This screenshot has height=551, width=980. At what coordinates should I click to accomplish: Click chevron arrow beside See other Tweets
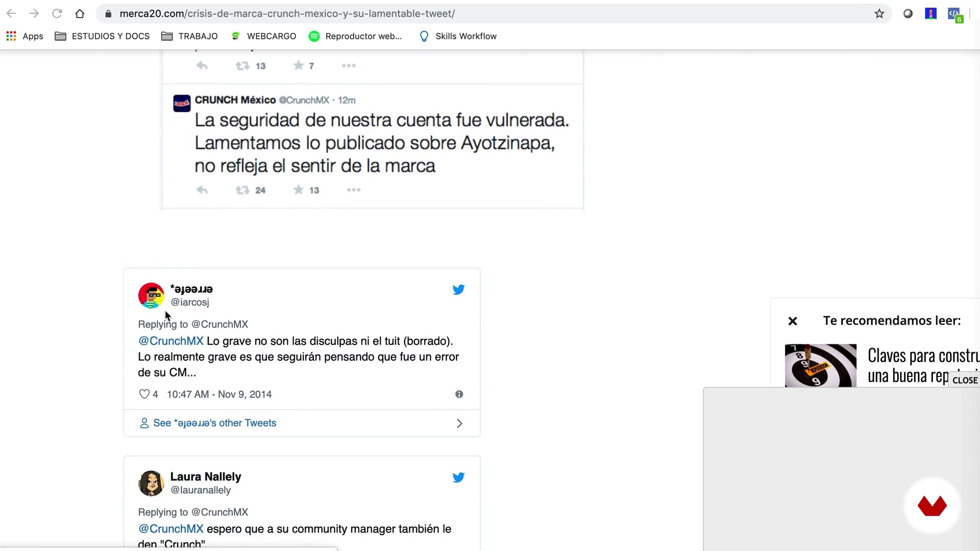(x=459, y=423)
